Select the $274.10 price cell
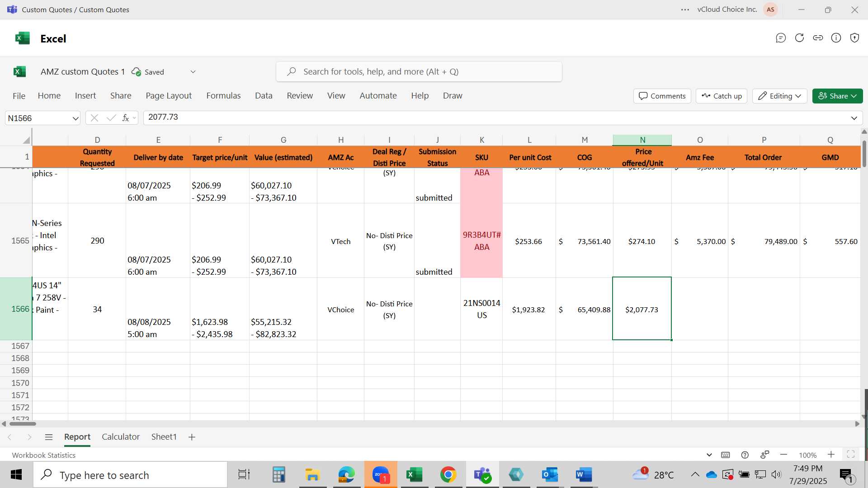Screen dimensions: 868x488 click(x=642, y=241)
